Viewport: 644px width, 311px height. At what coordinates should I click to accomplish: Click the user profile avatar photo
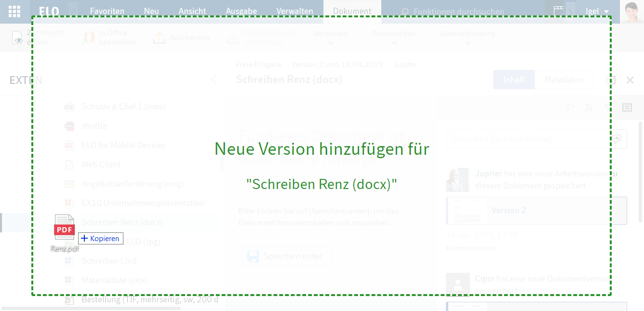click(632, 12)
